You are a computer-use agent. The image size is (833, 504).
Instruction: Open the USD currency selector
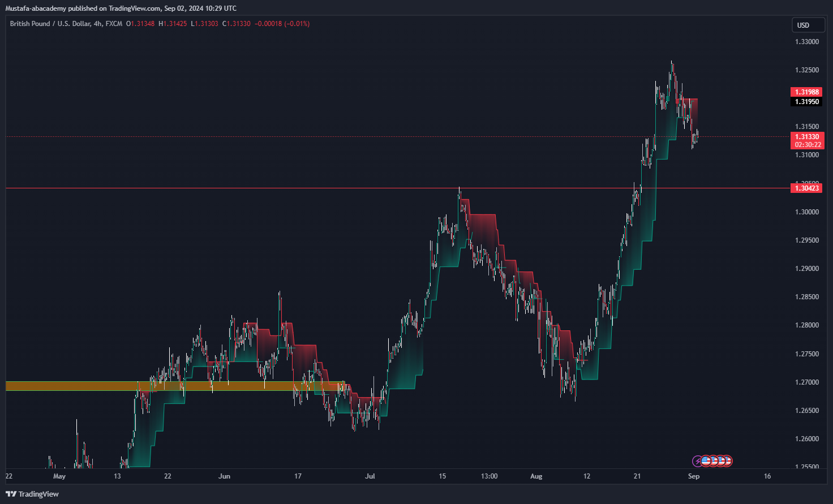(803, 25)
